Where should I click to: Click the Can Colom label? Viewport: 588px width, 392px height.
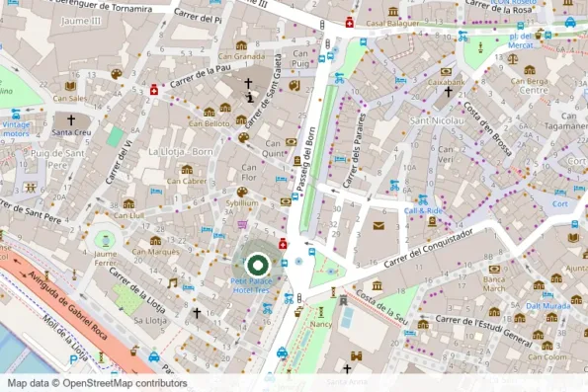[x=547, y=357]
